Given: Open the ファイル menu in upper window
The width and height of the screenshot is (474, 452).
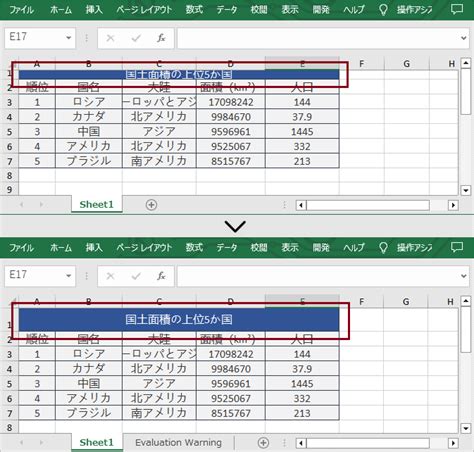Looking at the screenshot, I should click(21, 9).
